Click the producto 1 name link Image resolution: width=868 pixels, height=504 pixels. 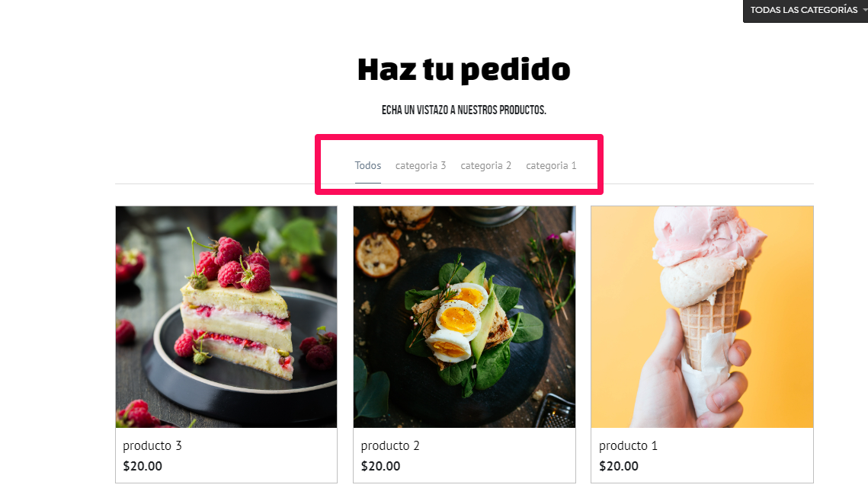628,446
